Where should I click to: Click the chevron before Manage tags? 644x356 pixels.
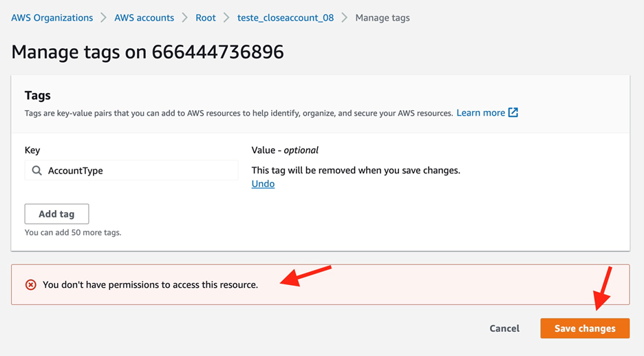(345, 18)
